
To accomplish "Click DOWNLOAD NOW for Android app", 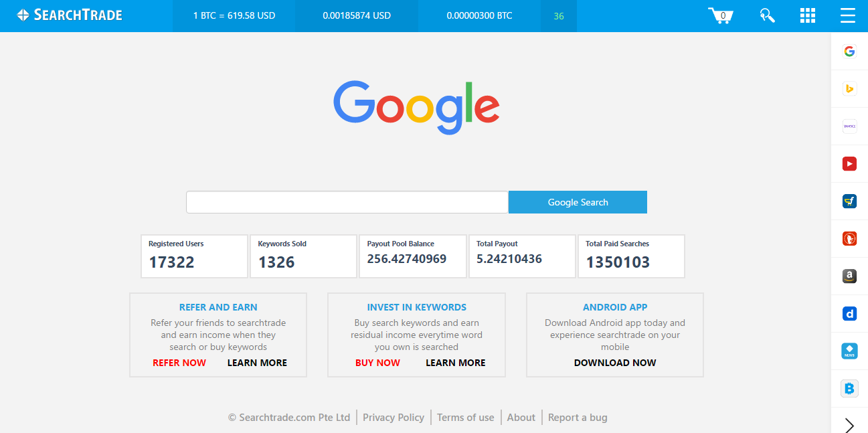I will tap(615, 363).
